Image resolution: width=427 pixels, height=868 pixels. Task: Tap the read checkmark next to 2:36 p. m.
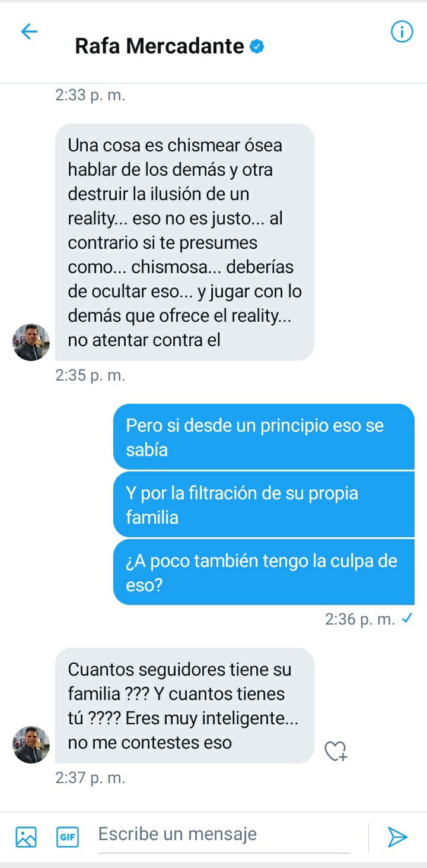407,619
